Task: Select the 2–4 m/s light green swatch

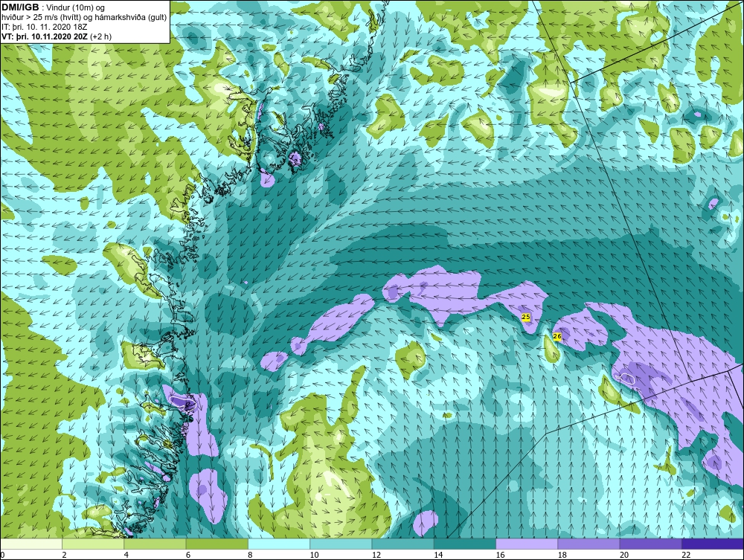Action: pyautogui.click(x=93, y=544)
